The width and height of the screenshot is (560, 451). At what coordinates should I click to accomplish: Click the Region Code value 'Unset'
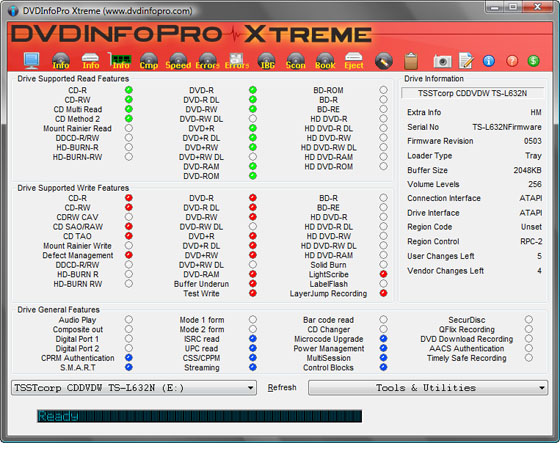click(x=531, y=227)
